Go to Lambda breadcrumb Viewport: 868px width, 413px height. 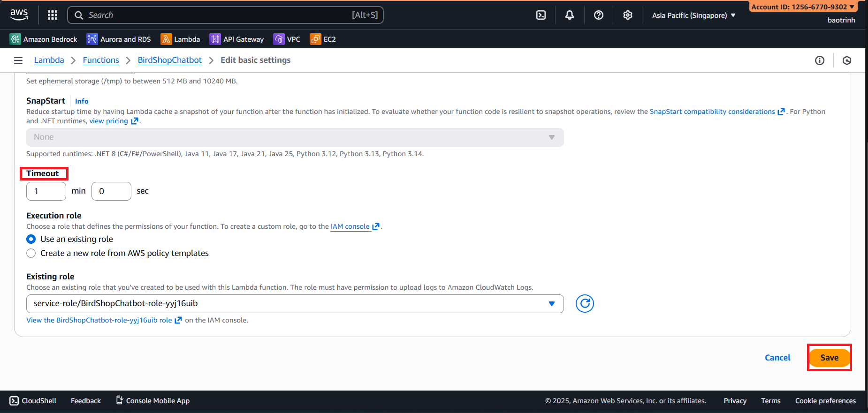coord(49,60)
